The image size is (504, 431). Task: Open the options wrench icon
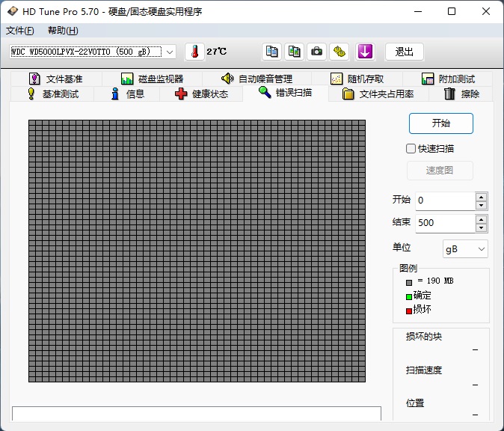tap(340, 52)
